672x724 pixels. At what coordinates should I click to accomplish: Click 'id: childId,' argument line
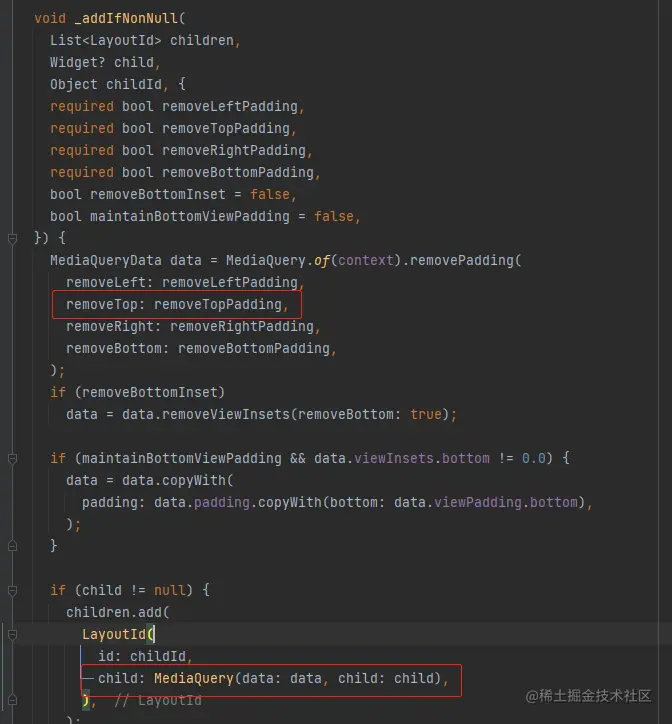click(145, 657)
